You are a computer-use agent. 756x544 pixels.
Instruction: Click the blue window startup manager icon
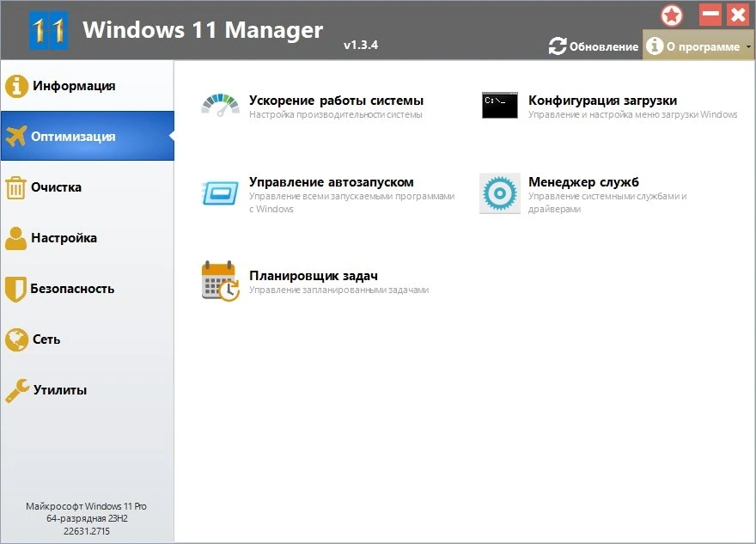(x=220, y=193)
